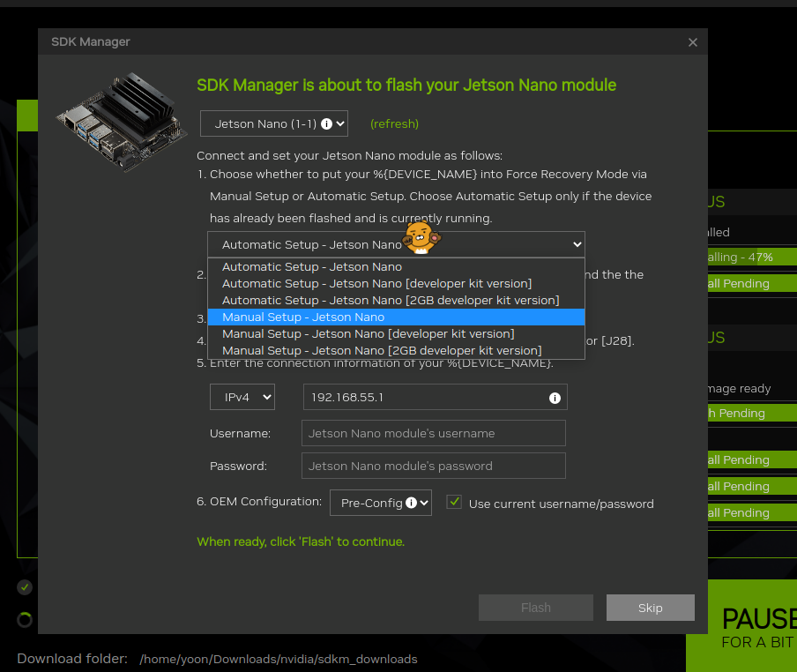Choose Automatic Setup - Jetson Nano [2GB developer kit version]
The height and width of the screenshot is (672, 797).
[x=396, y=301]
